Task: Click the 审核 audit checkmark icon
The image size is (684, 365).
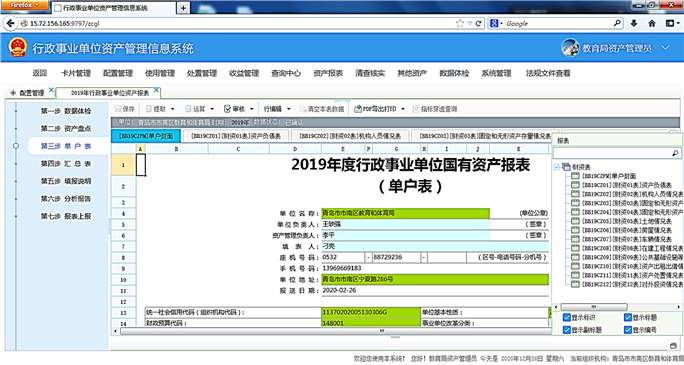Action: click(x=227, y=109)
